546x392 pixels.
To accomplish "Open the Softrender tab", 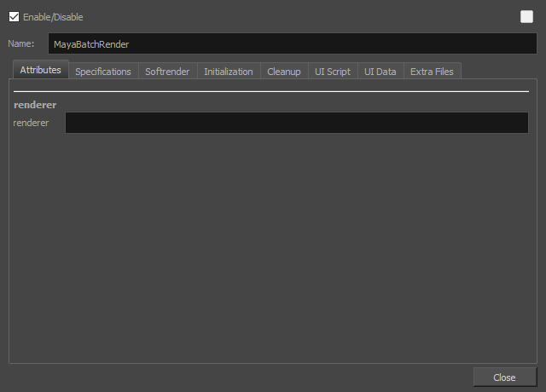I will (167, 72).
